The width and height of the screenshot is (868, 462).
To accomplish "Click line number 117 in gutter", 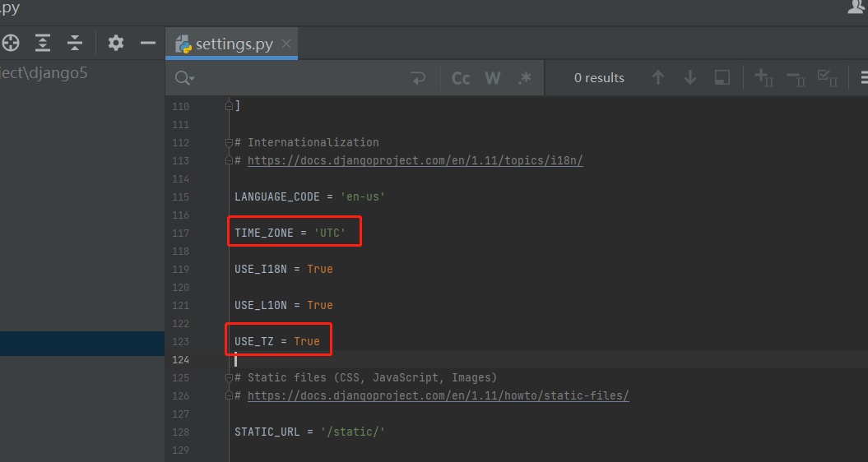I will 180,233.
